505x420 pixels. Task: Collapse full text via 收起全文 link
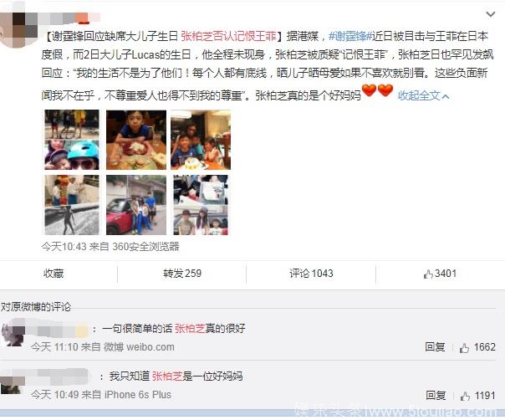click(423, 95)
